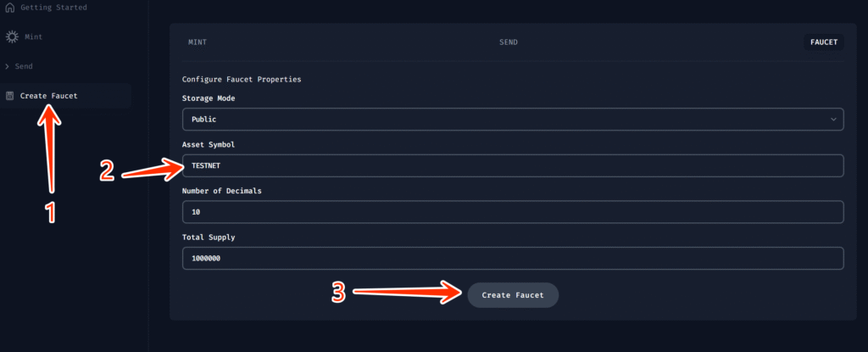Click the Create Faucet button
Screen dimensions: 868x352
[513, 295]
